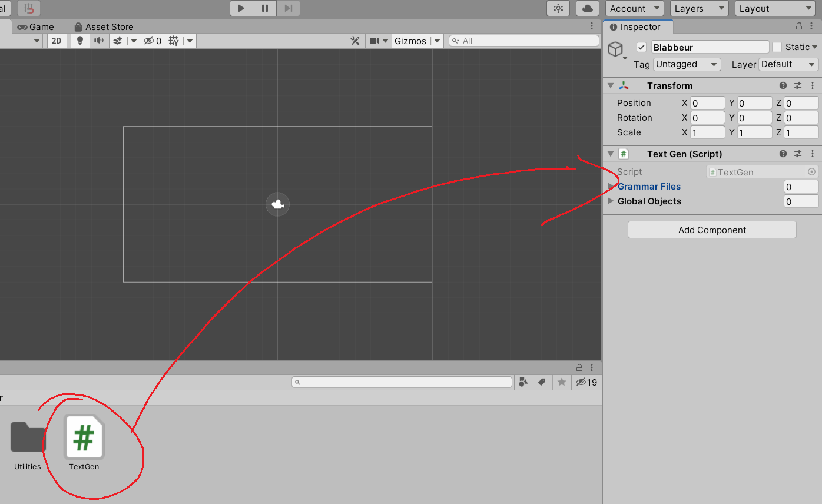This screenshot has width=822, height=504.
Task: Open the Static flags dropdown arrow
Action: (x=815, y=47)
